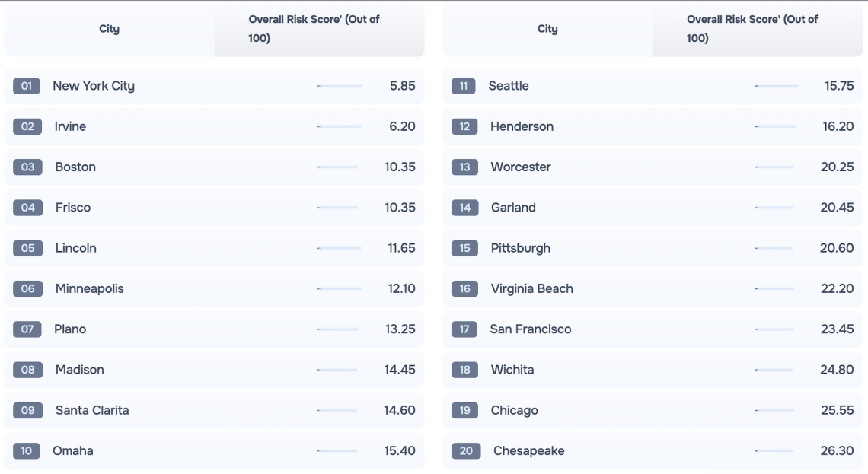Image resolution: width=868 pixels, height=474 pixels.
Task: Click Frisco's 10.35 score value
Action: point(400,208)
